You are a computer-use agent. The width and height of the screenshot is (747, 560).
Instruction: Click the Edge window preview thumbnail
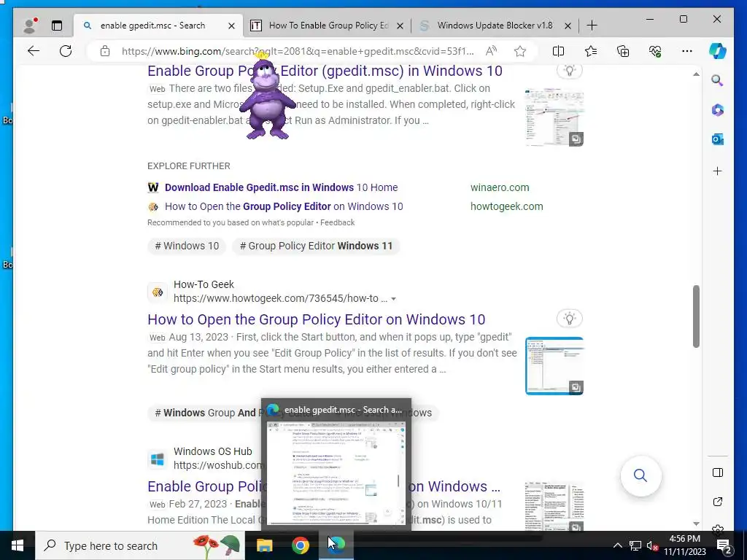[x=336, y=472]
